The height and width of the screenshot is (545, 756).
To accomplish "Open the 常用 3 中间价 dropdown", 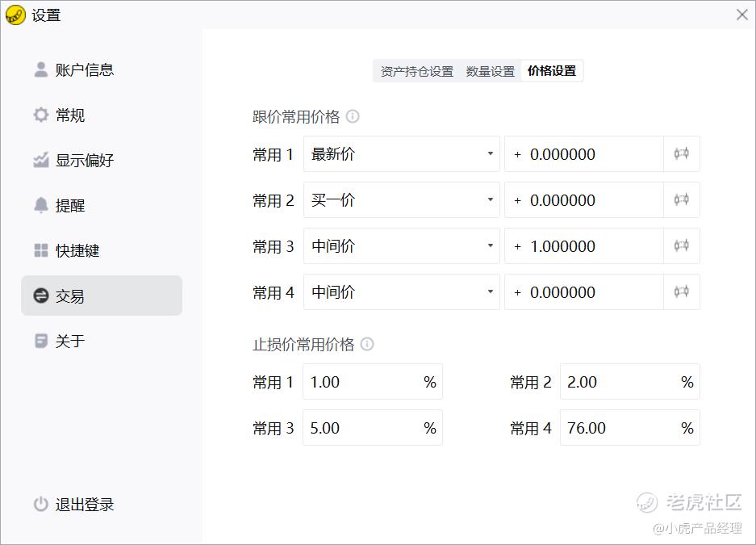I will 401,246.
